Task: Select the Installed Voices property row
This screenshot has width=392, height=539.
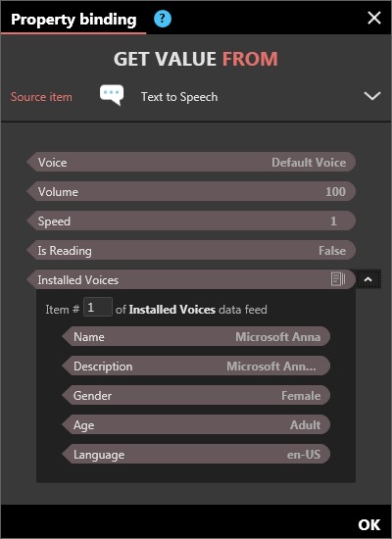Action: tap(191, 279)
